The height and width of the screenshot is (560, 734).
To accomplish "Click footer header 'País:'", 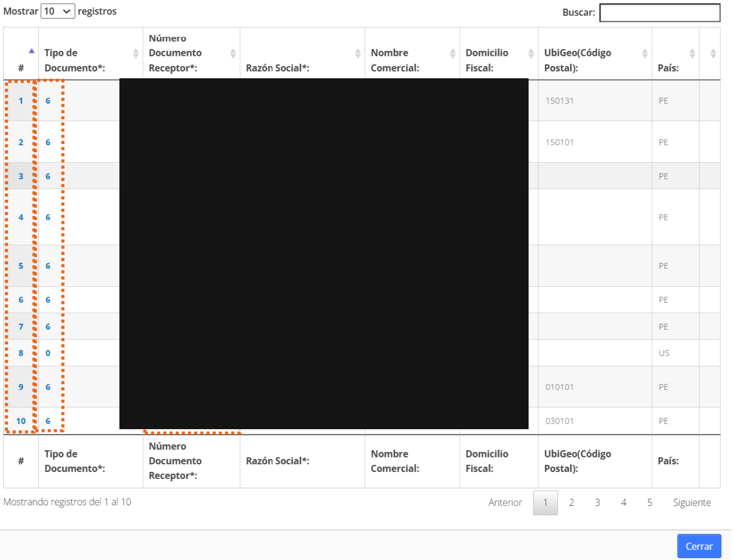I will [668, 461].
